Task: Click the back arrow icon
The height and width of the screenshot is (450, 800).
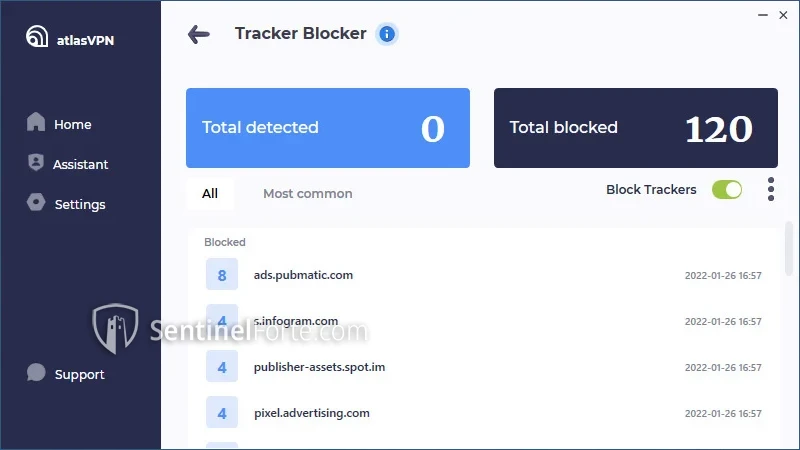Action: pyautogui.click(x=199, y=34)
